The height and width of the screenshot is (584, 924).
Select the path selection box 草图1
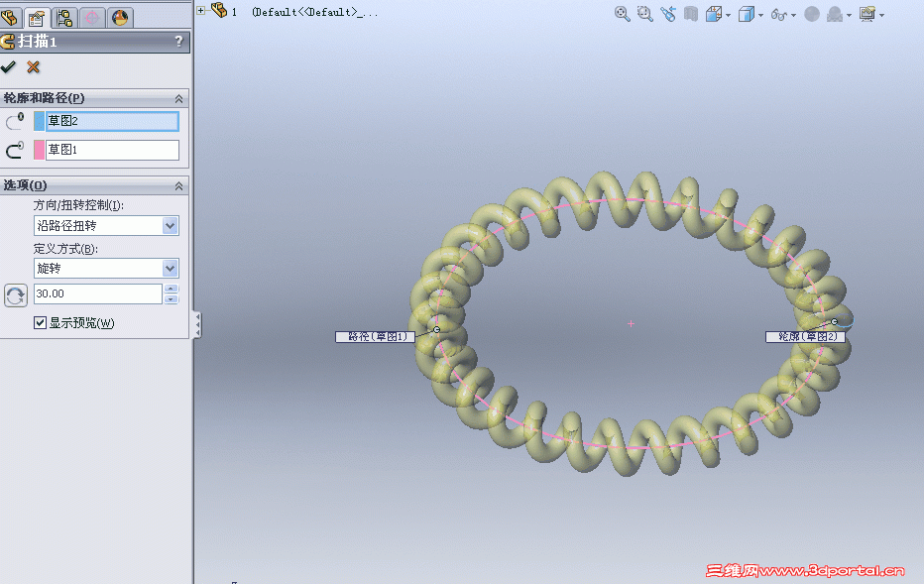click(112, 150)
